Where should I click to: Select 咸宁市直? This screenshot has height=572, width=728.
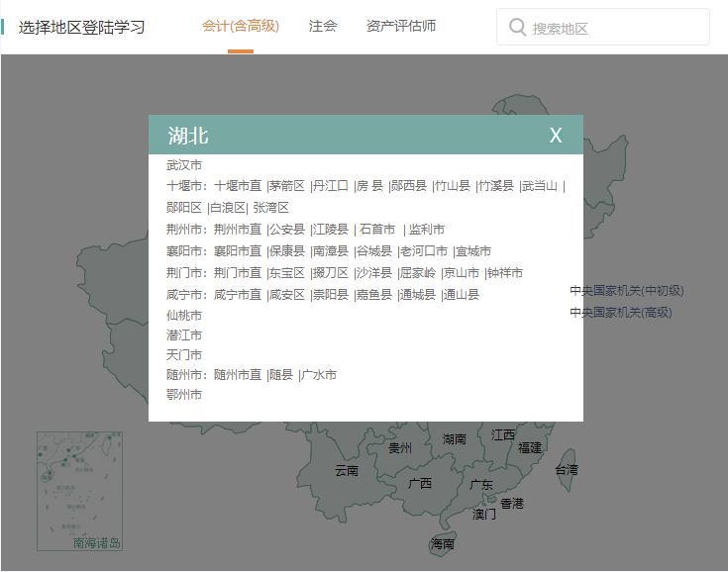(238, 295)
